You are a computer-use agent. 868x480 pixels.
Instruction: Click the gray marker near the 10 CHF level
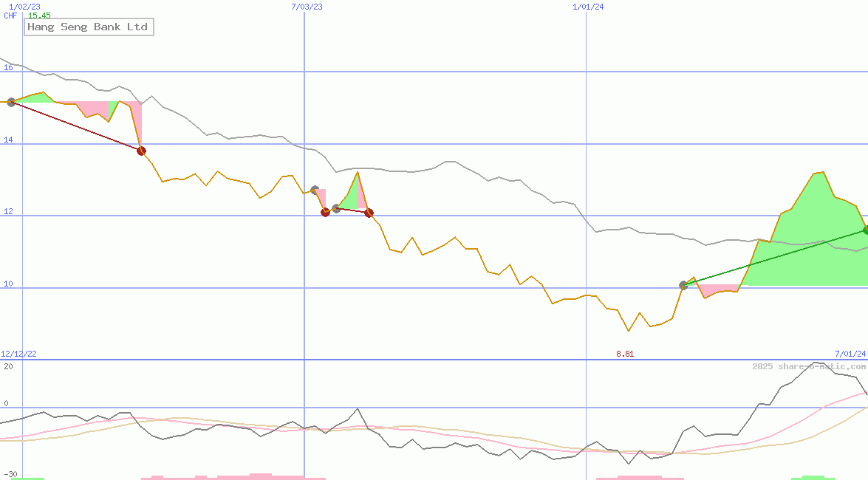pos(683,284)
